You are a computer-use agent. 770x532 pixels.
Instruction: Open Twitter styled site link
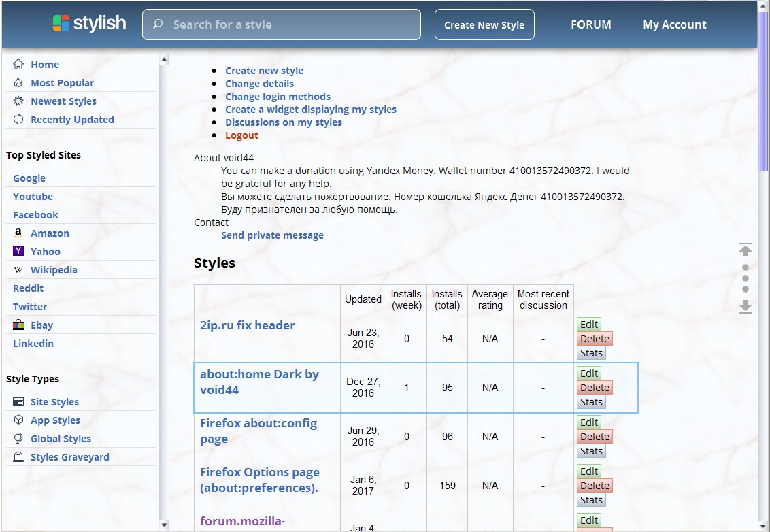(29, 307)
